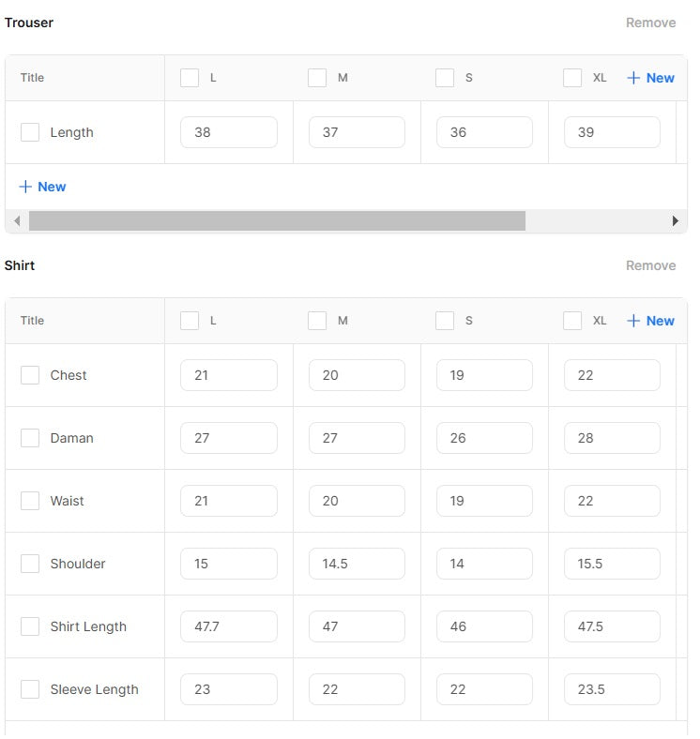Image resolution: width=700 pixels, height=739 pixels.
Task: Check the Sleeve Length row checkbox
Action: [30, 689]
